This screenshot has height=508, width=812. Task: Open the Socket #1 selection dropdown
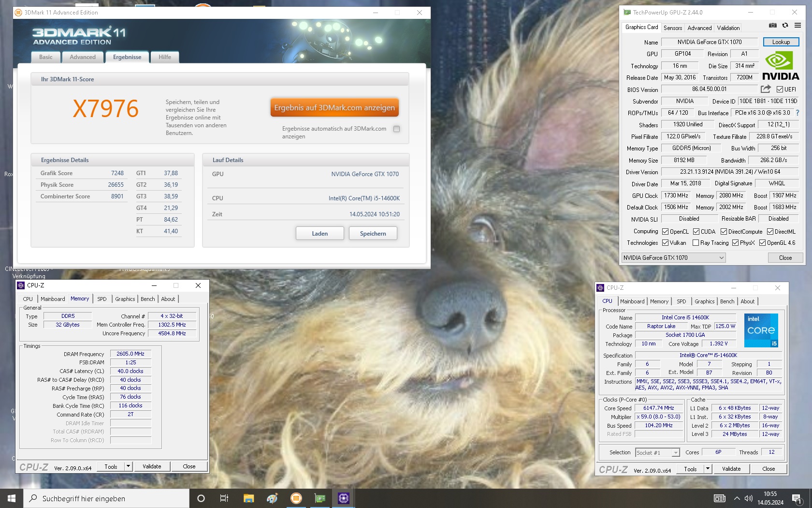(x=658, y=453)
